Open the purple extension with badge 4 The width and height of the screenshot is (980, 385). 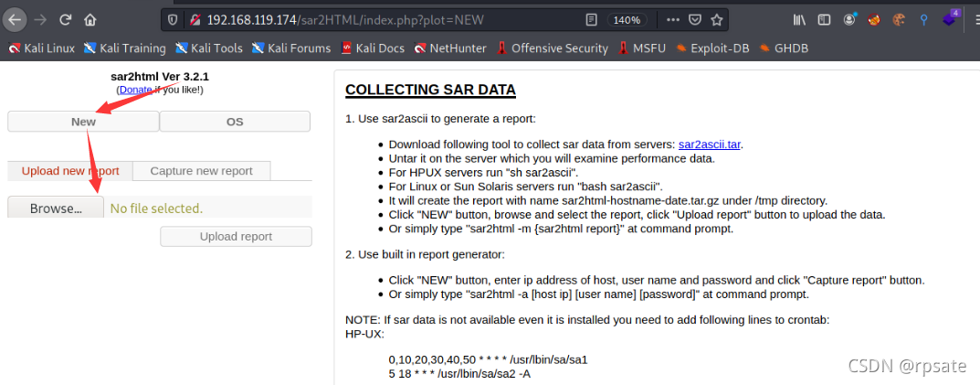pos(950,19)
